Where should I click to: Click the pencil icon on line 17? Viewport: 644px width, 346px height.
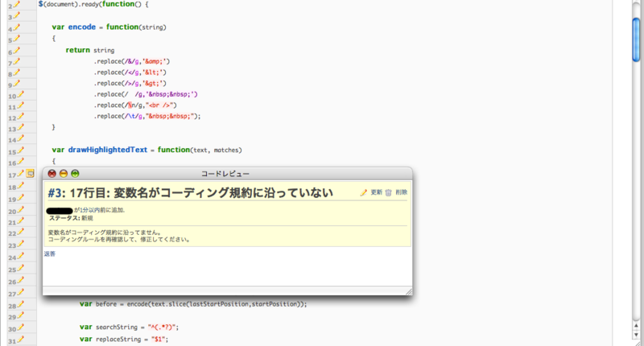pos(20,174)
